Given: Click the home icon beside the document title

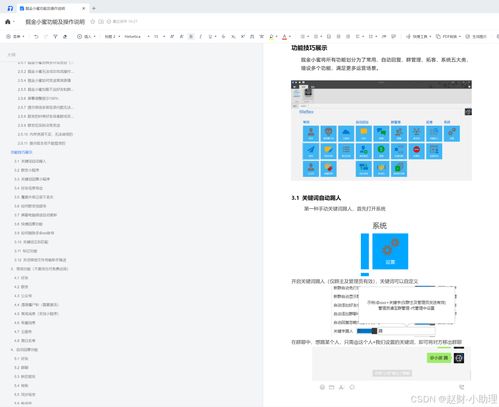Looking at the screenshot, I should click(8, 22).
